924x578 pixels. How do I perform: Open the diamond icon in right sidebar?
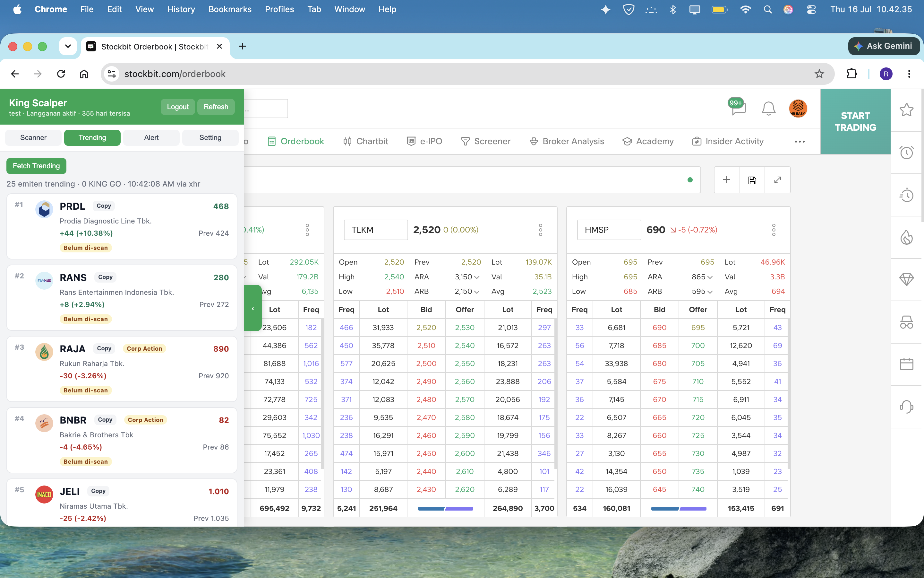(x=906, y=279)
